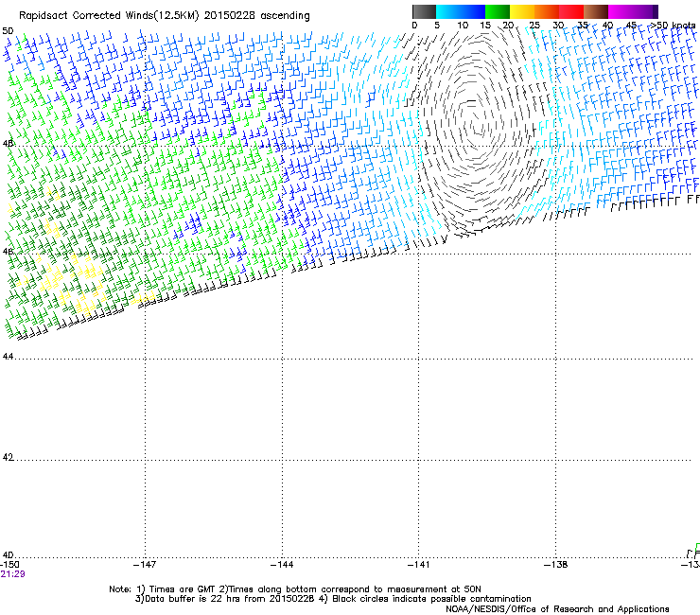Click the latitude axis label '48'

tap(8, 144)
